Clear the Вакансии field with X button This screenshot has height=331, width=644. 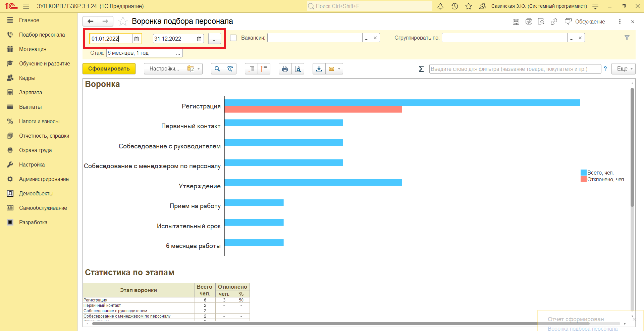pos(375,38)
